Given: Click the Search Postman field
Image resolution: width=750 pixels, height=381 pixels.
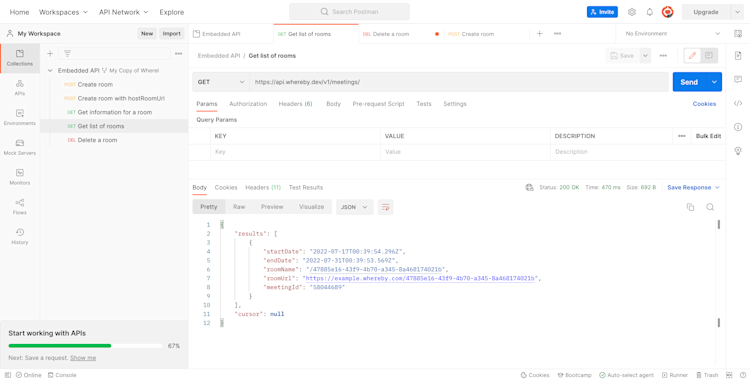Looking at the screenshot, I should pyautogui.click(x=349, y=12).
